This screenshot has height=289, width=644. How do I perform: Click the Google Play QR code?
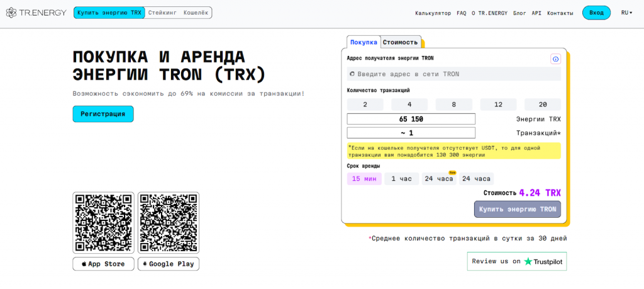169,222
